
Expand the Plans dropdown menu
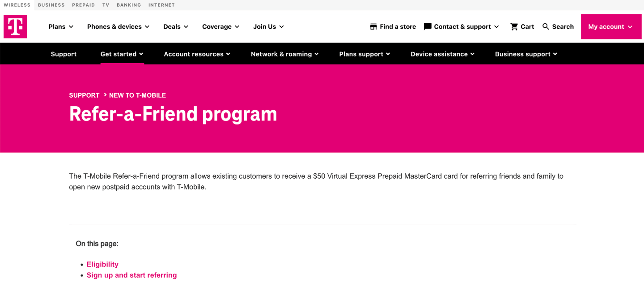[61, 26]
